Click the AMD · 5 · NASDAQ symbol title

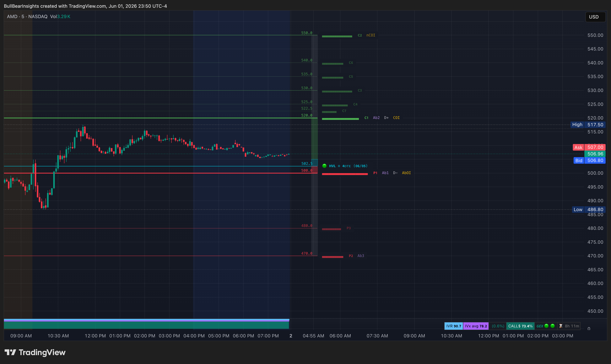pos(27,16)
